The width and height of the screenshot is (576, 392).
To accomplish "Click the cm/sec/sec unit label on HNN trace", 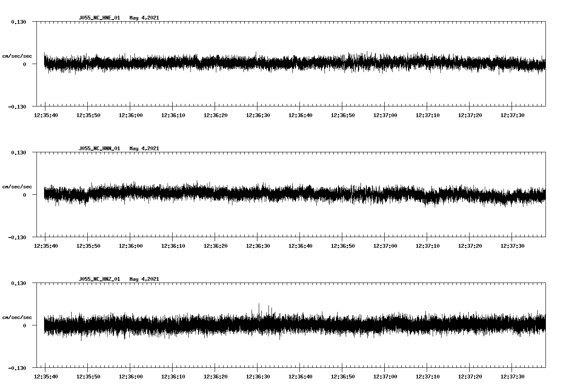I will click(17, 186).
